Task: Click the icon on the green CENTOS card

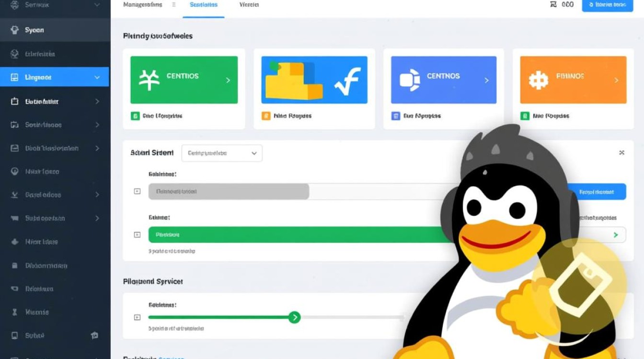Action: pos(149,80)
